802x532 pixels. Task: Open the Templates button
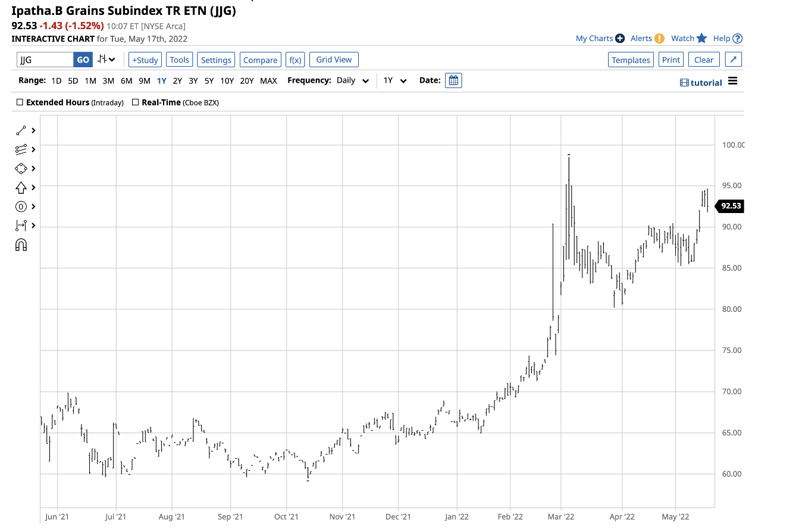click(x=631, y=60)
